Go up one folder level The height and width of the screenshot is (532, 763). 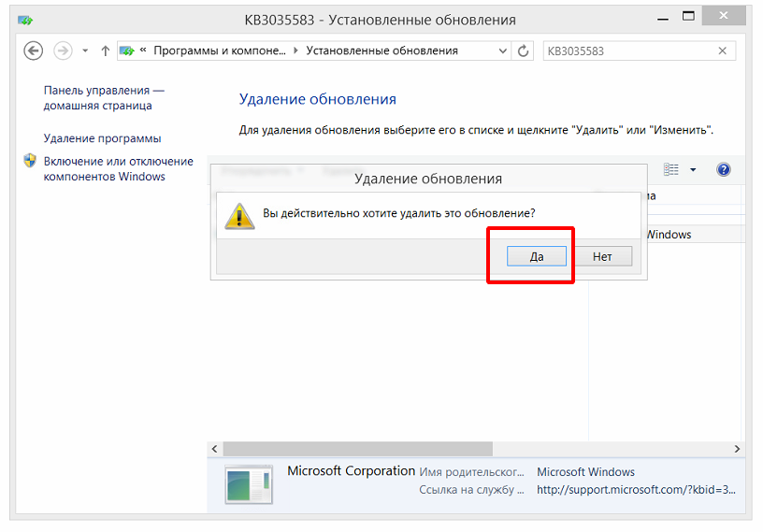coord(105,50)
